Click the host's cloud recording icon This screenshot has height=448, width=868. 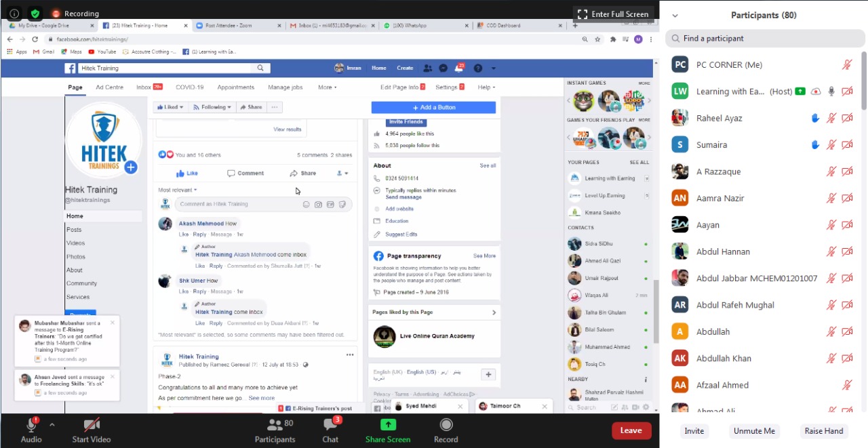click(816, 91)
